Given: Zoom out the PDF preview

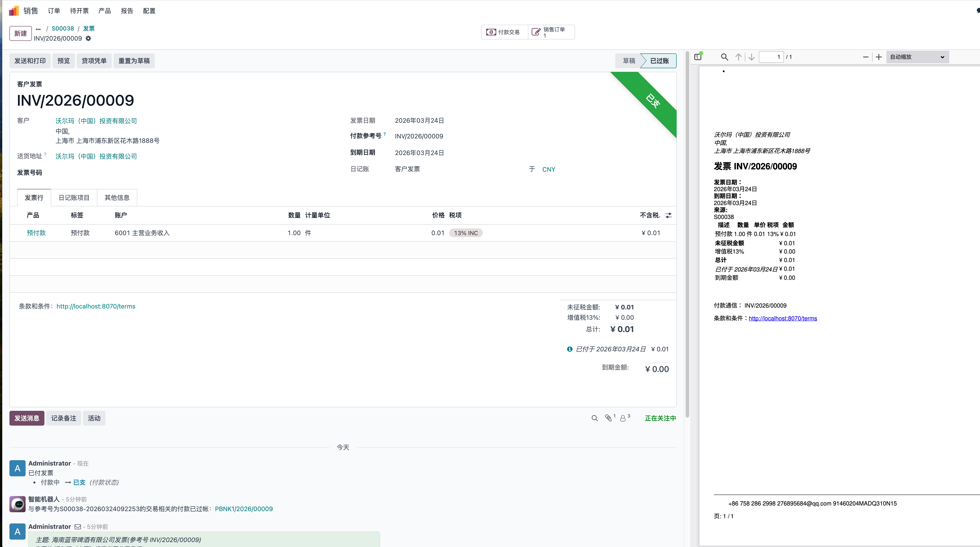Looking at the screenshot, I should click(866, 57).
